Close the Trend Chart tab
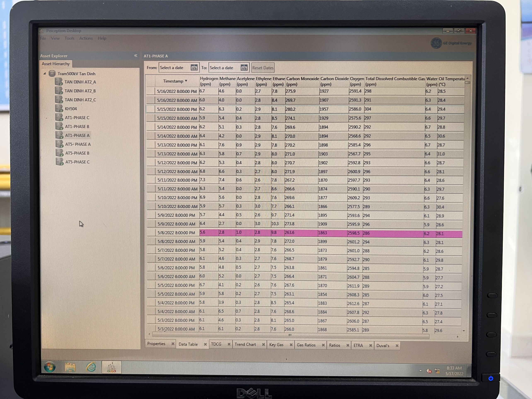 point(263,345)
